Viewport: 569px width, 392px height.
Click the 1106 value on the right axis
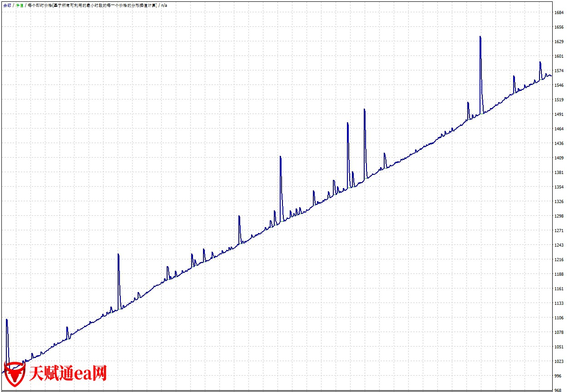(x=559, y=318)
